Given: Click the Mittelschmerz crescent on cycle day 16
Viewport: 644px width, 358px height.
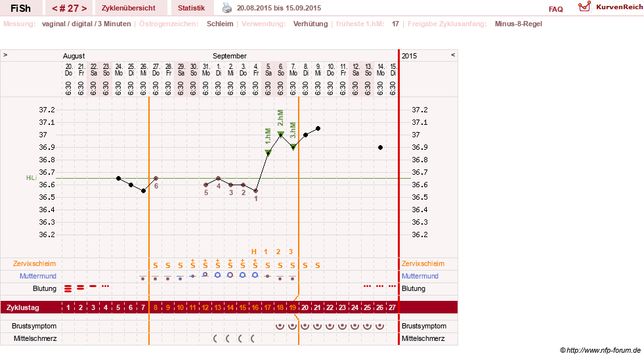Looking at the screenshot, I should tap(253, 339).
